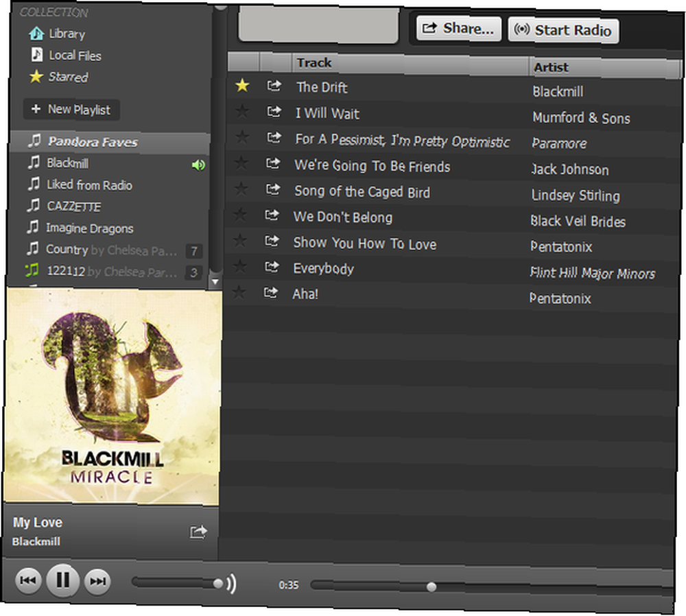The width and height of the screenshot is (686, 616).
Task: Click artist Mumford & Sons
Action: (x=581, y=118)
